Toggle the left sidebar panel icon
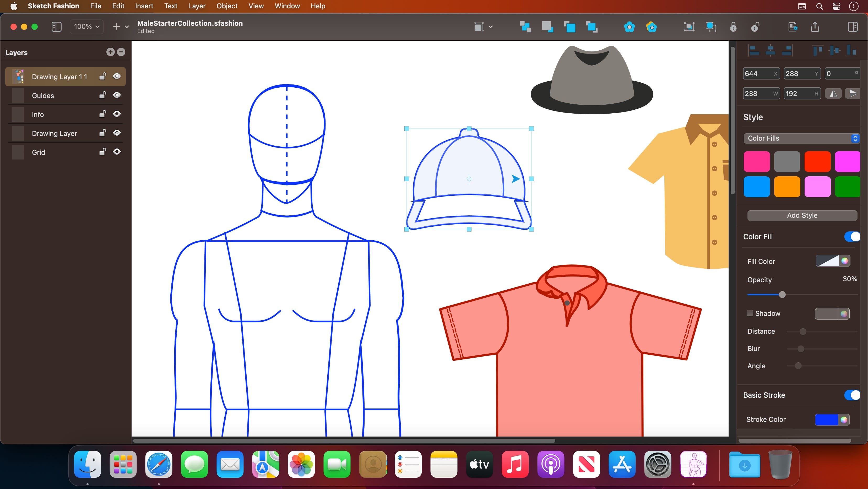Viewport: 868px width, 489px height. tap(56, 27)
